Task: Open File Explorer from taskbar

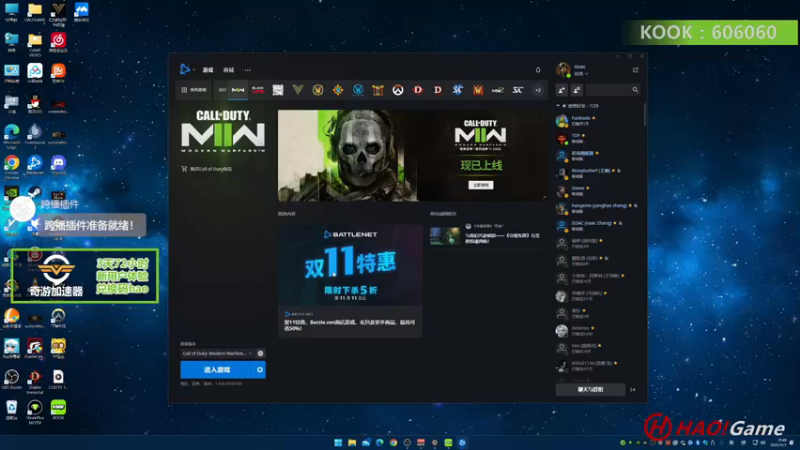Action: point(352,442)
